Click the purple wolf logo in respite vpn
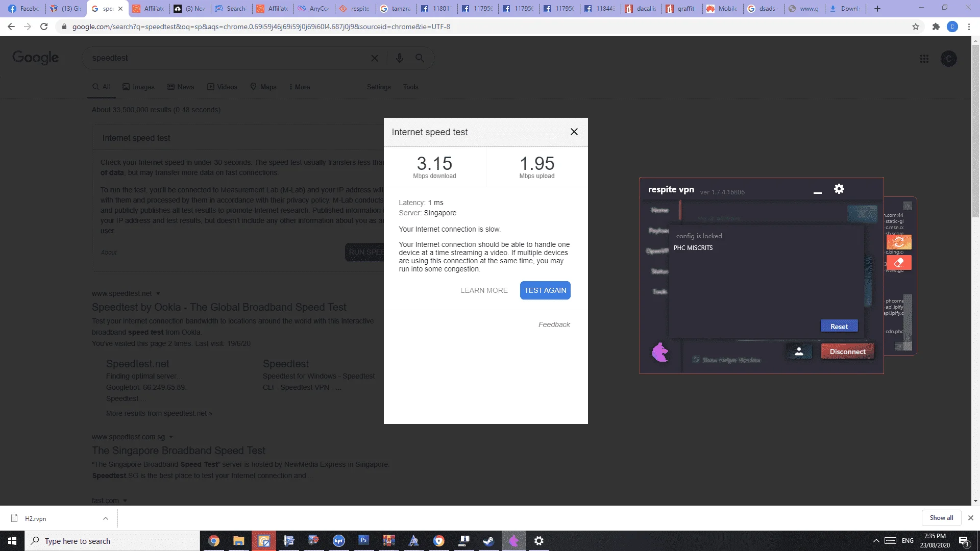The width and height of the screenshot is (980, 551). tap(660, 352)
